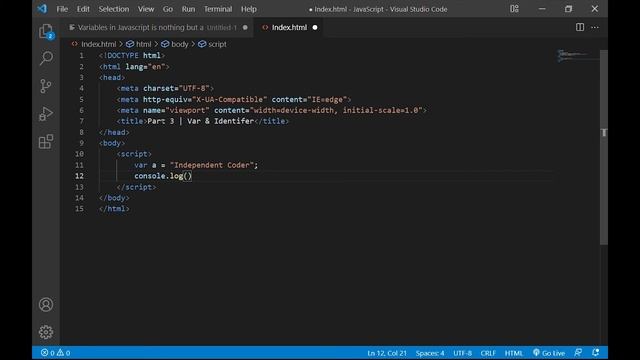Viewport: 640px width, 360px height.
Task: Split the editor to the right
Action: point(580,27)
